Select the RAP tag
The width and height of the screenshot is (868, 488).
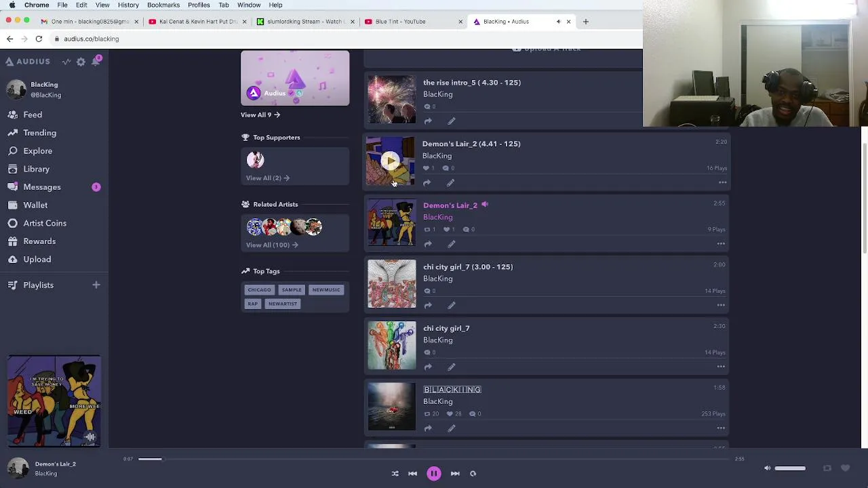pos(252,304)
